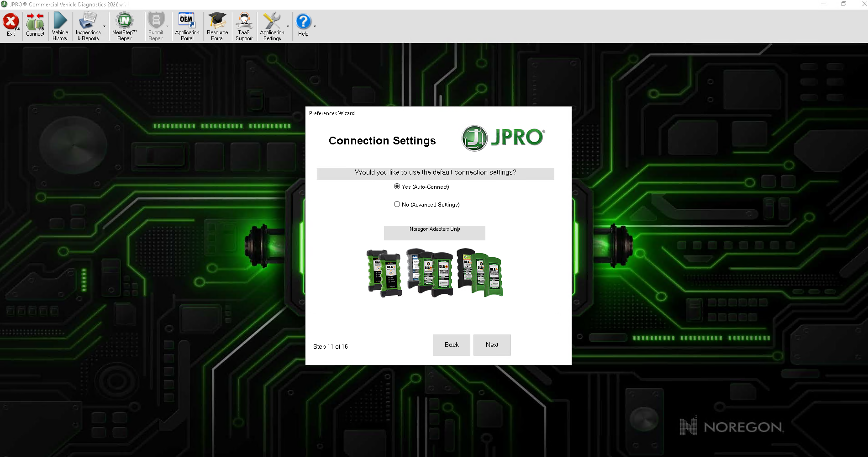
Task: Select Yes (Auto-Connect) radio button
Action: coord(397,186)
